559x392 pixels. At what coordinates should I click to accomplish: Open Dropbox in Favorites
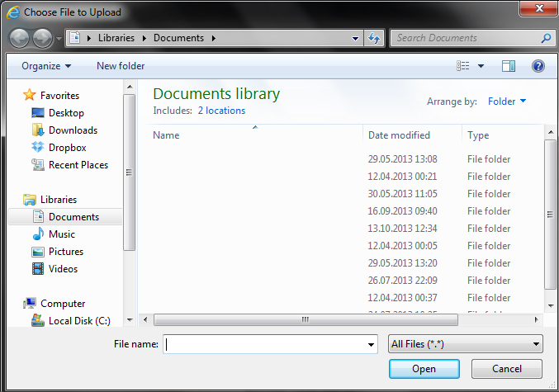coord(67,148)
